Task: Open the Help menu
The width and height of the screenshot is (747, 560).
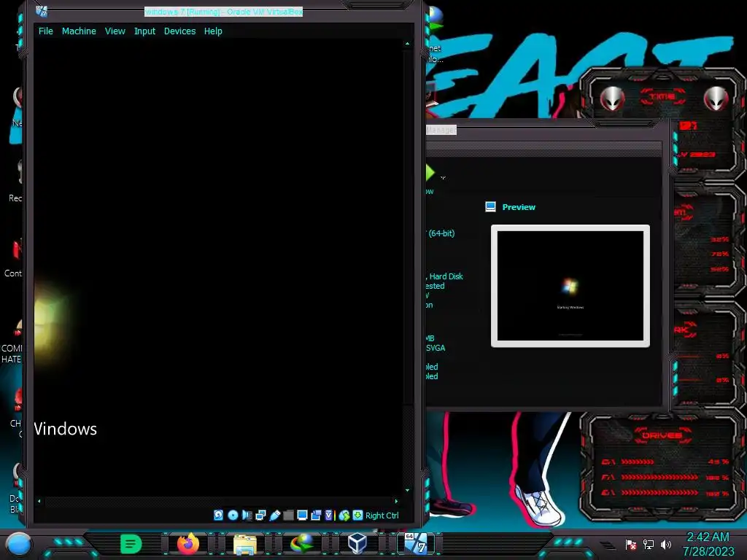Action: [x=213, y=31]
